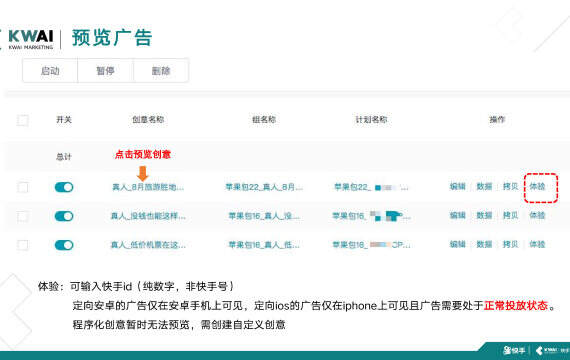This screenshot has height=360, width=570.
Task: Click 数据 in the 真人_8月旅游胜地 row
Action: (484, 187)
